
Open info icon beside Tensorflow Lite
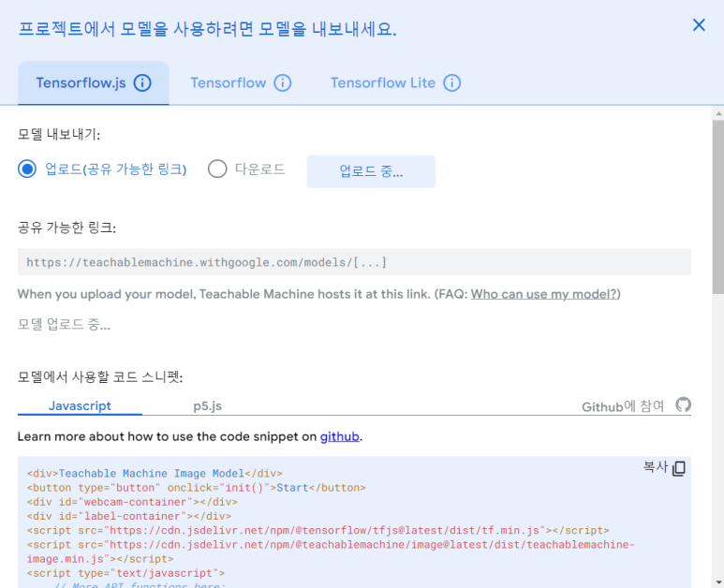pos(452,83)
